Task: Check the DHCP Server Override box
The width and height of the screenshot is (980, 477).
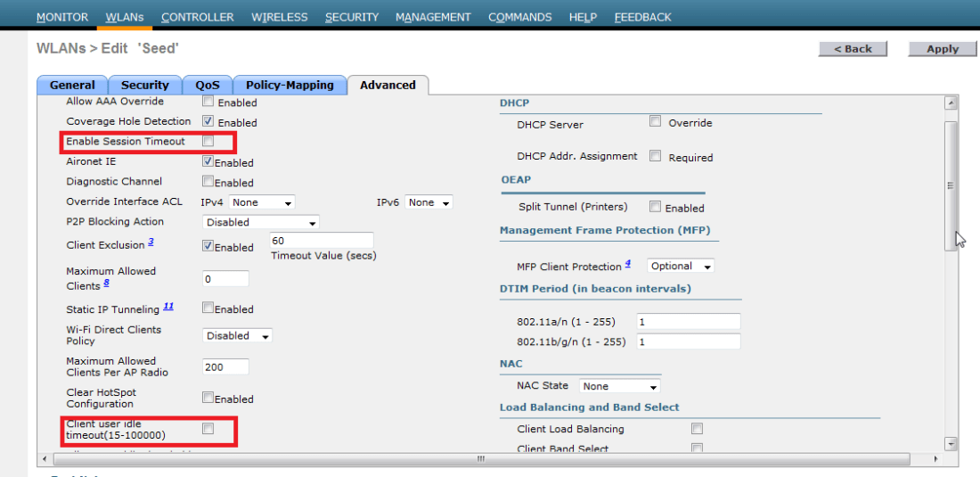Action: pos(655,122)
